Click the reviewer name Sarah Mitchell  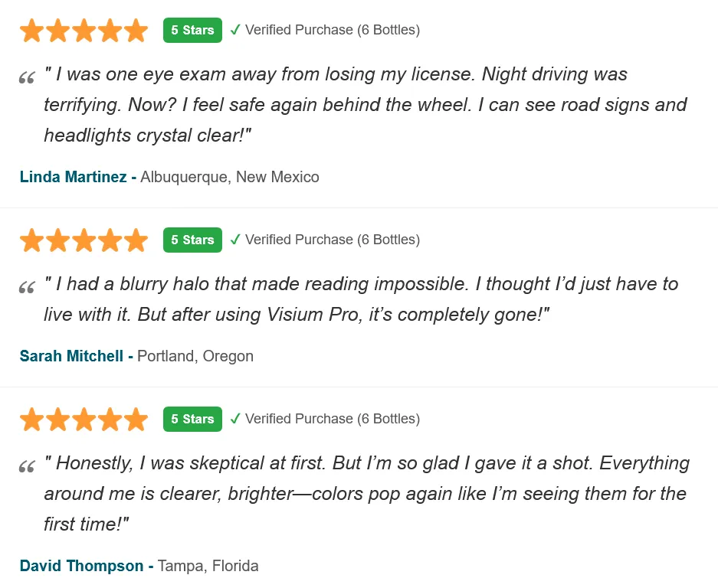tap(71, 356)
